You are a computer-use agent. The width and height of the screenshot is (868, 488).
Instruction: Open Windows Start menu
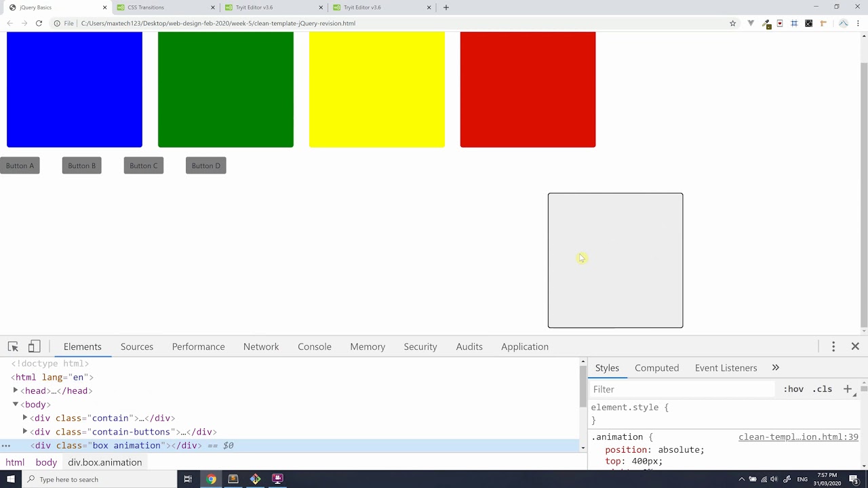pyautogui.click(x=10, y=479)
